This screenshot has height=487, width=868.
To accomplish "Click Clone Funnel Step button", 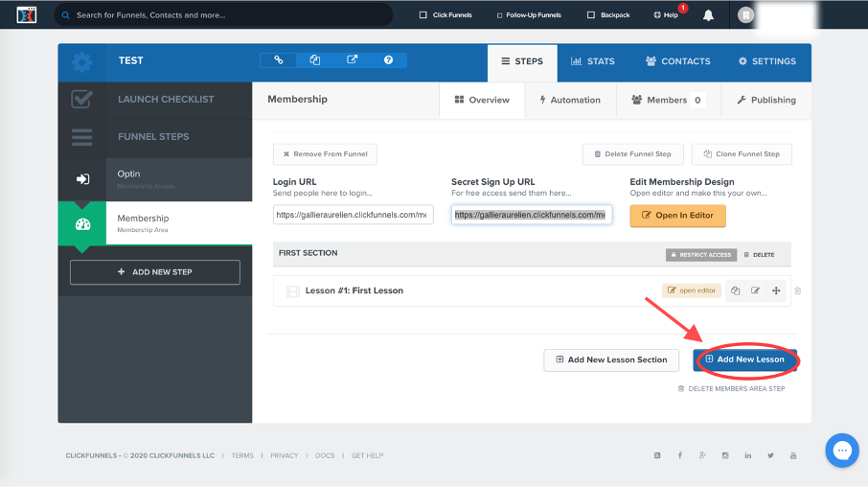I will coord(742,154).
